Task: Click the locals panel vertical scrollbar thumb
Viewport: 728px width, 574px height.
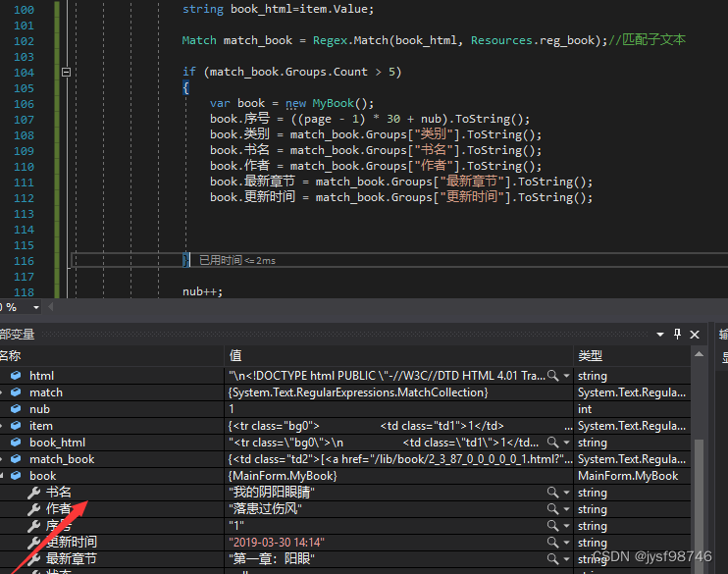Action: point(699,504)
